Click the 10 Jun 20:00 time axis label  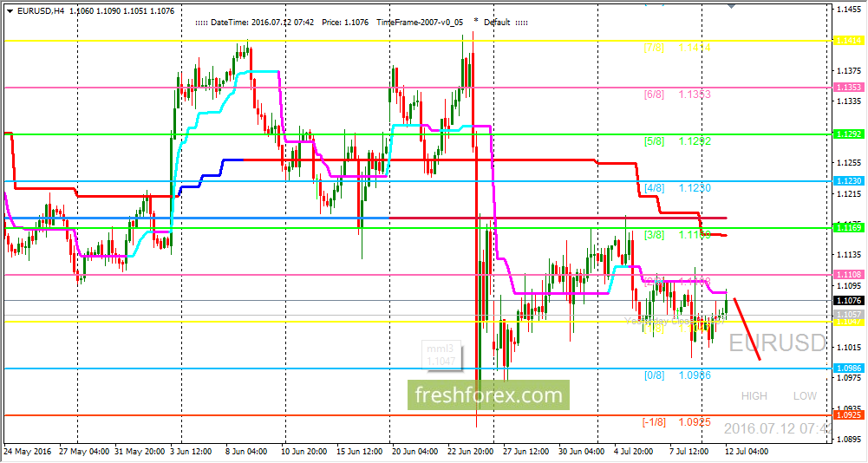tap(305, 452)
